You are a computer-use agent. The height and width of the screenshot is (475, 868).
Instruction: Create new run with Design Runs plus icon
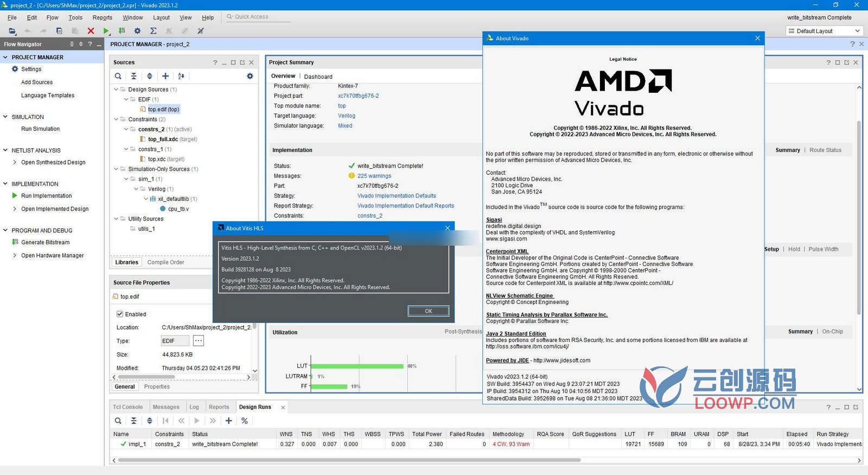point(229,421)
